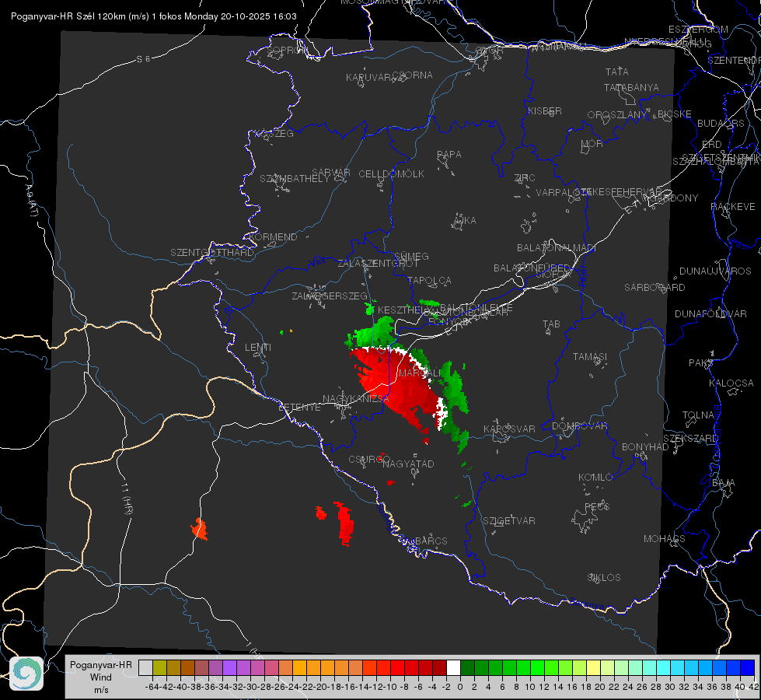The image size is (761, 700).
Task: Select the RACKEVE label
Action: pos(733,207)
